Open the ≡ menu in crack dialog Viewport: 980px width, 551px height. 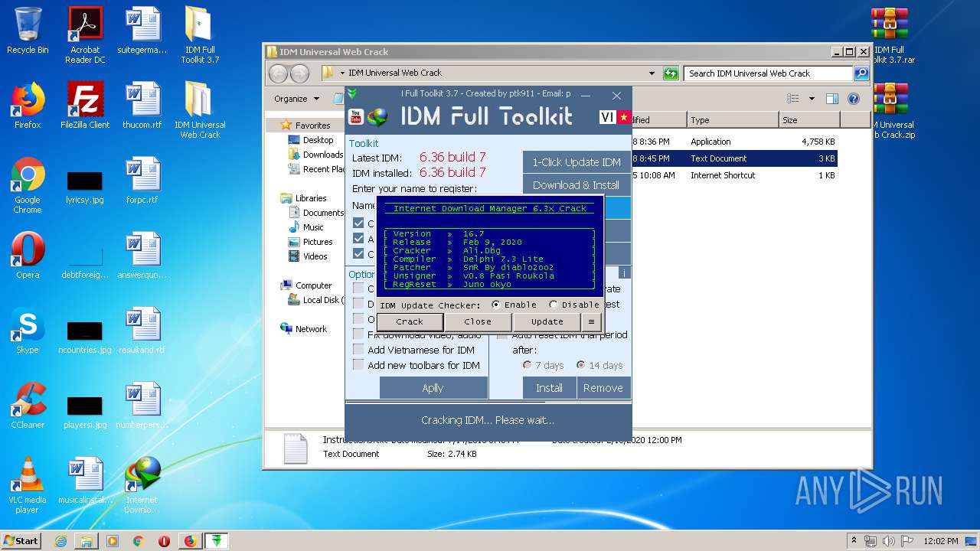pyautogui.click(x=591, y=321)
